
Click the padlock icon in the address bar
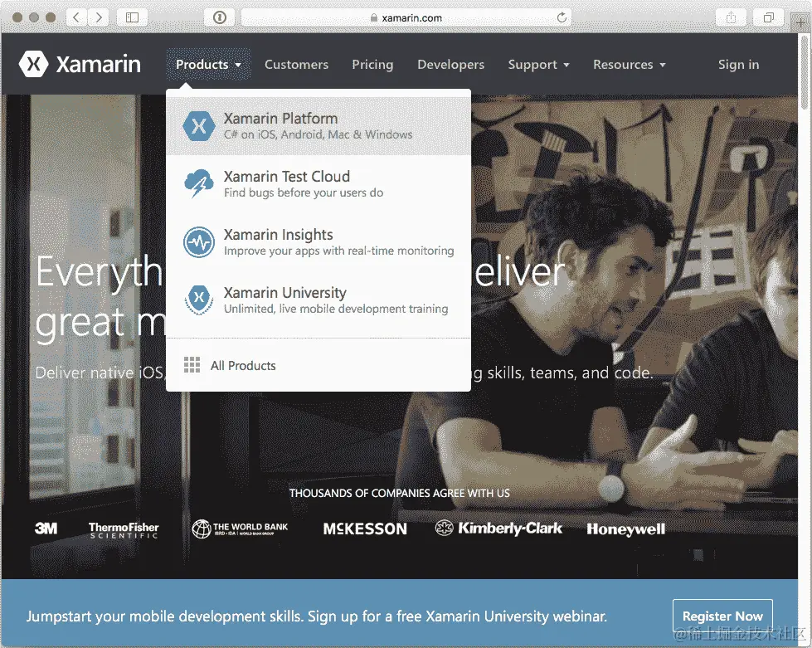[374, 17]
